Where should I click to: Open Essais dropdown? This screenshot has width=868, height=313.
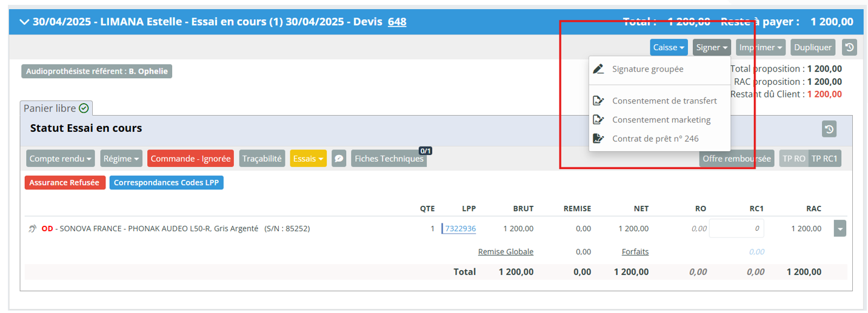point(308,159)
